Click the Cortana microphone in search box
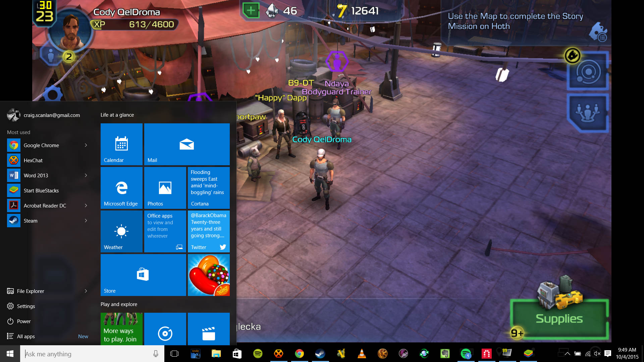The width and height of the screenshot is (644, 362). click(x=156, y=354)
